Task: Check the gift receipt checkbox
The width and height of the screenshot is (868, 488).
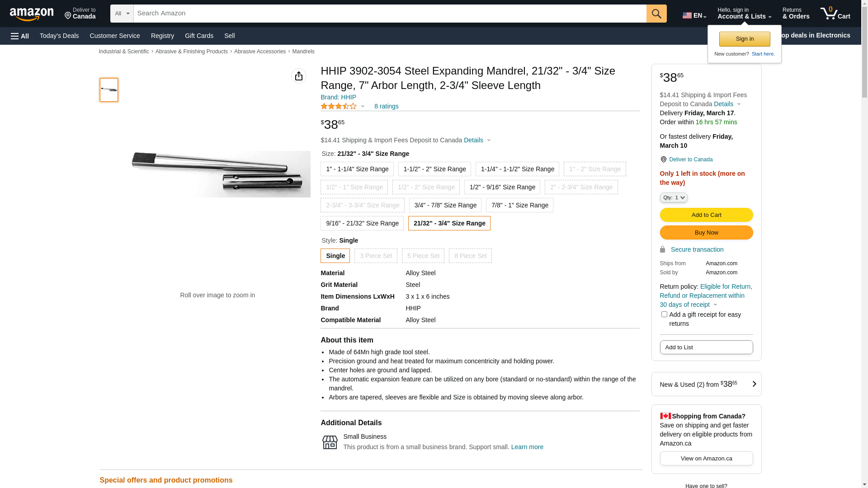Action: click(664, 314)
